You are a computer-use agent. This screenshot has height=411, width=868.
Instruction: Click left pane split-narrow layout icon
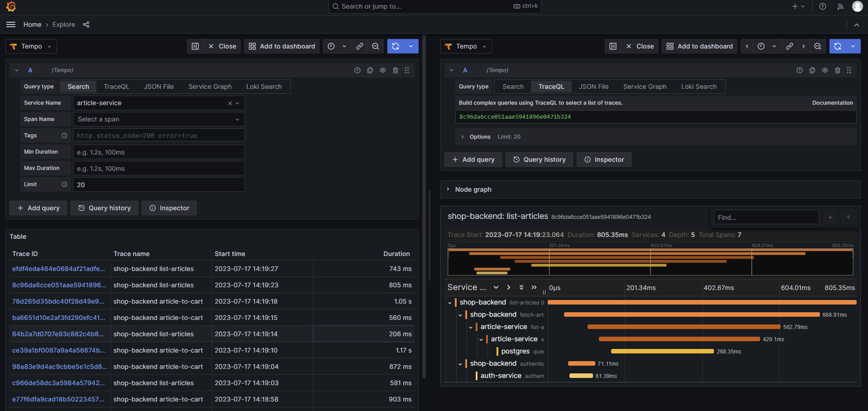point(195,46)
